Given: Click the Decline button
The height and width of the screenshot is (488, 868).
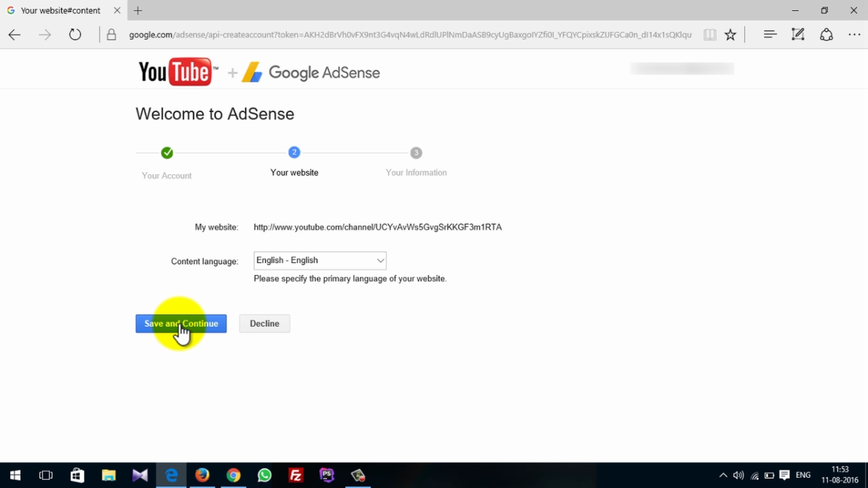Looking at the screenshot, I should pyautogui.click(x=264, y=323).
